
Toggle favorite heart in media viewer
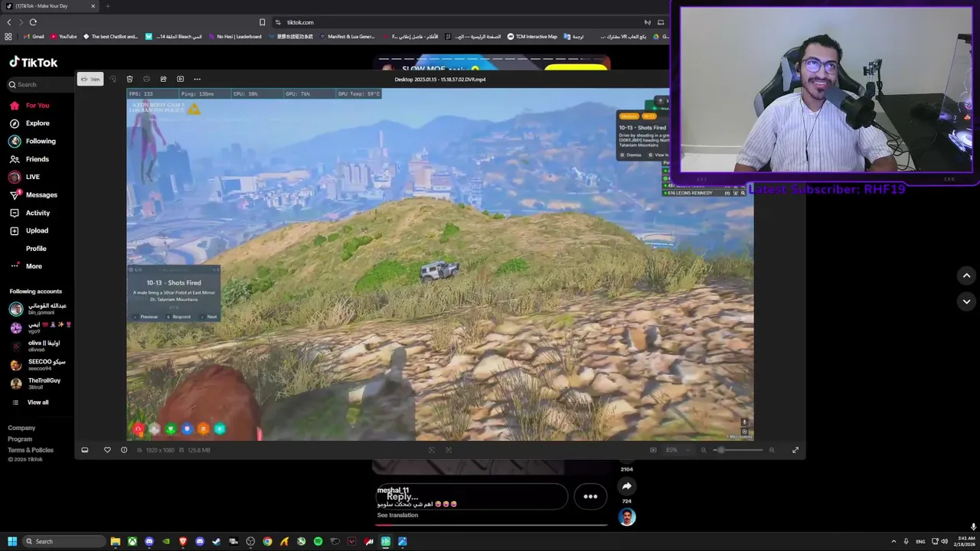point(107,450)
